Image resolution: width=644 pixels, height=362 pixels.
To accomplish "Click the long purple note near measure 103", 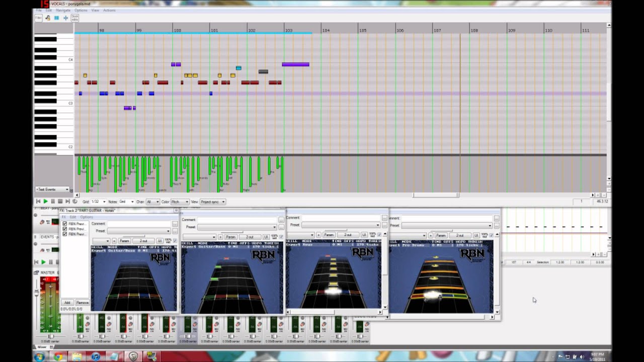I will click(x=295, y=64).
